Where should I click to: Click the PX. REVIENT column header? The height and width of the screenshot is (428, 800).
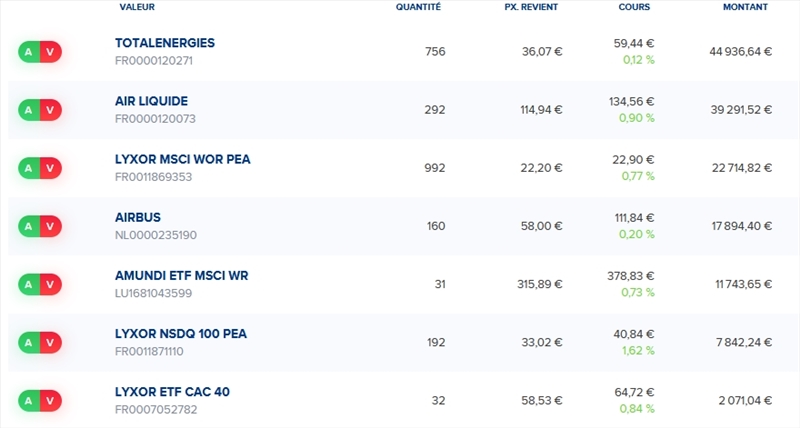pyautogui.click(x=531, y=7)
